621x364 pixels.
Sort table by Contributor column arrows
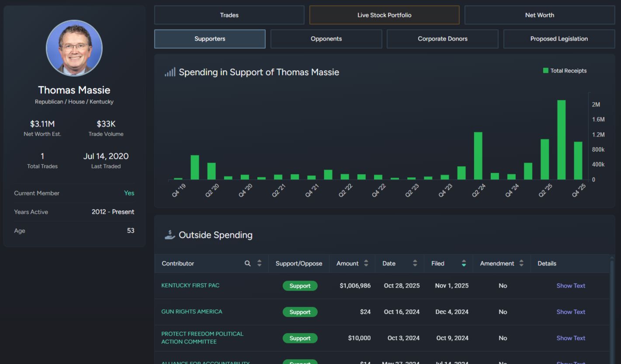point(259,263)
